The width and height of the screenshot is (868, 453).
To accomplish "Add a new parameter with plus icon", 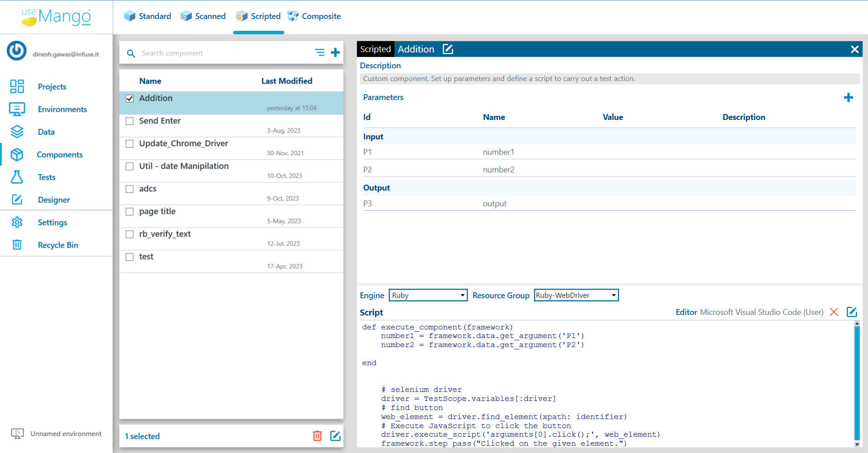I will 848,97.
